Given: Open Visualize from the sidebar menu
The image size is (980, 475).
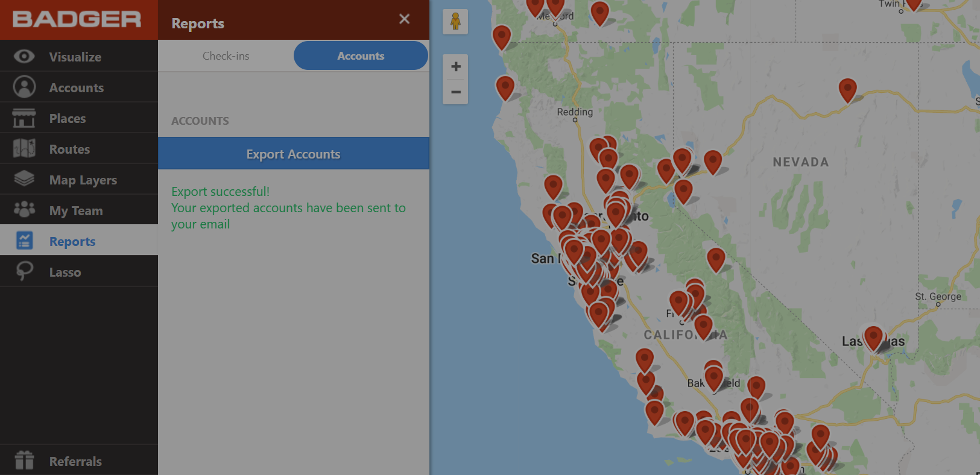Looking at the screenshot, I should 75,57.
